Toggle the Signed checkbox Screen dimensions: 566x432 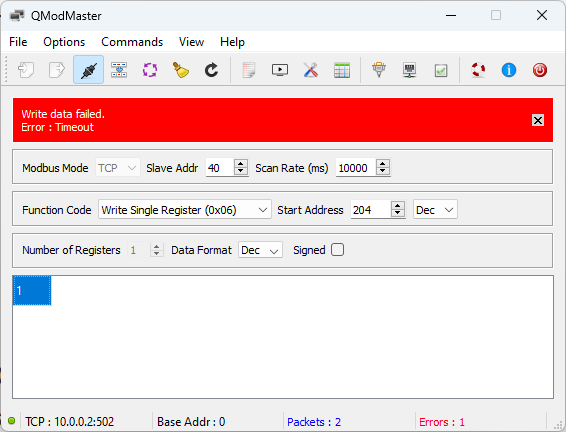point(338,250)
